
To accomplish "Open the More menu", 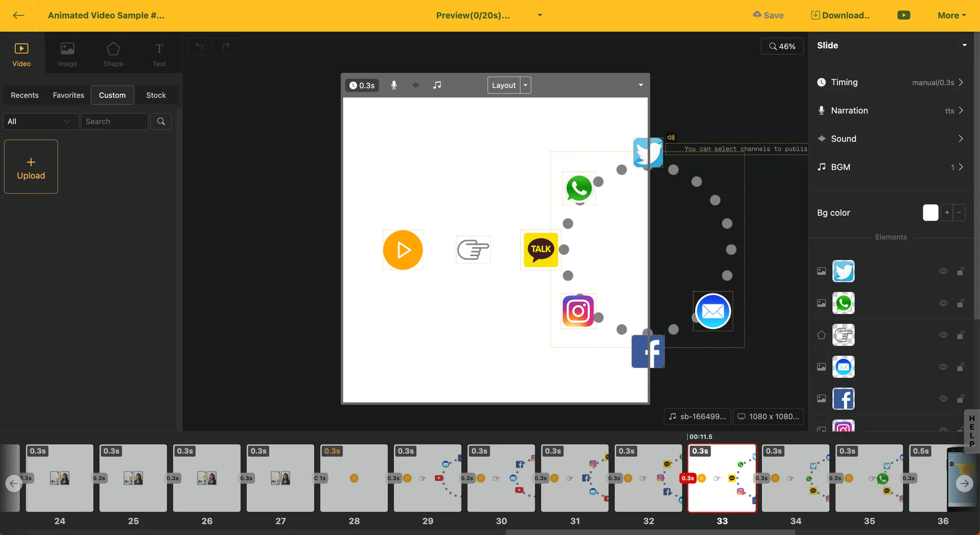I will [952, 15].
